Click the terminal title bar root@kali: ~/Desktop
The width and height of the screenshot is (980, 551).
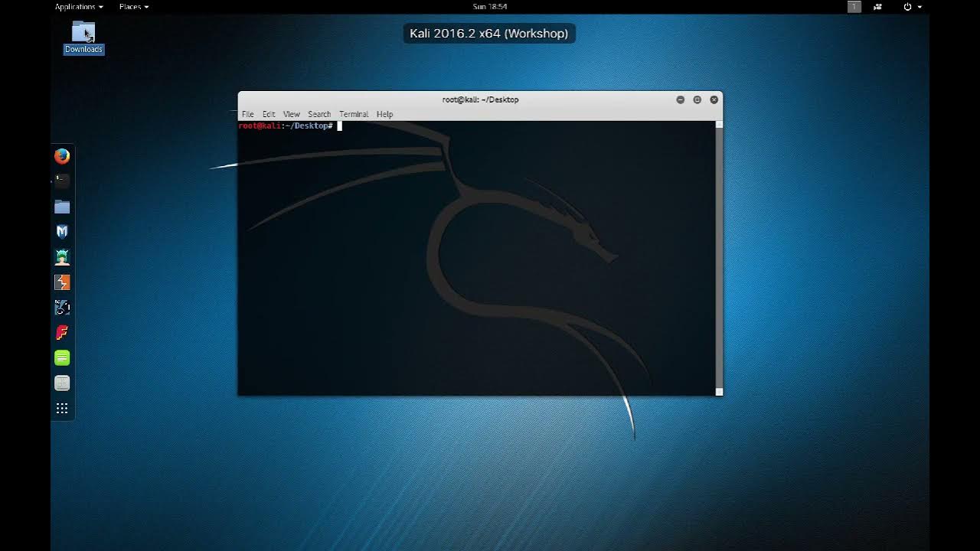(x=480, y=99)
